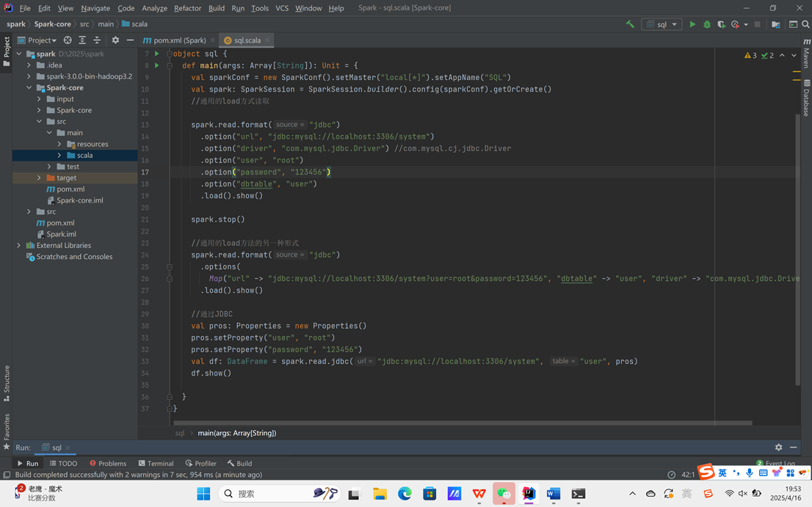The image size is (812, 507).
Task: Expand all in Project panel
Action: [82, 40]
